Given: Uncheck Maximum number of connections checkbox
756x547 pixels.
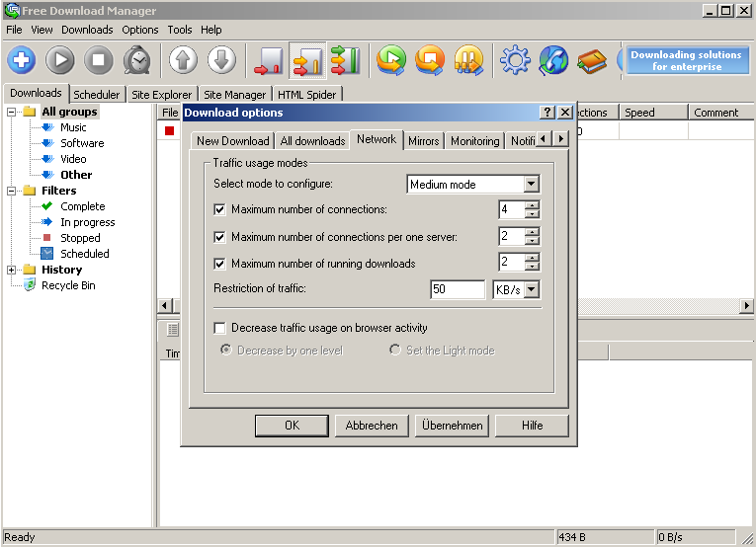Looking at the screenshot, I should pyautogui.click(x=219, y=210).
